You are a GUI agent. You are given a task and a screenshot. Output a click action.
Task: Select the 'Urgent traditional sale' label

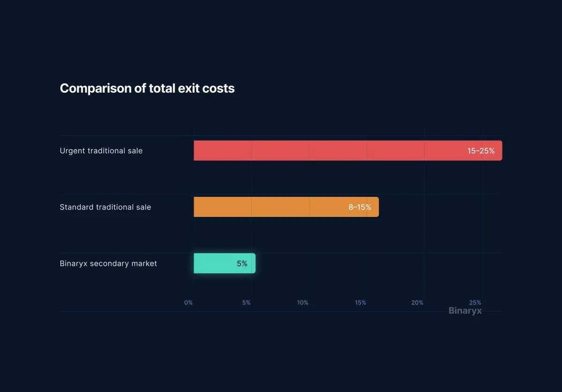point(101,151)
